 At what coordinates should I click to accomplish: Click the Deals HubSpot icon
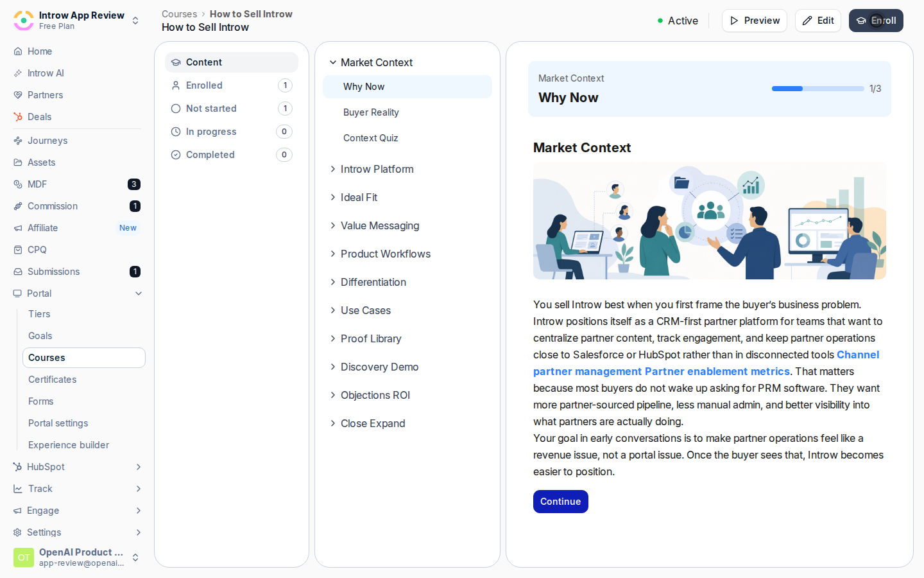point(18,117)
